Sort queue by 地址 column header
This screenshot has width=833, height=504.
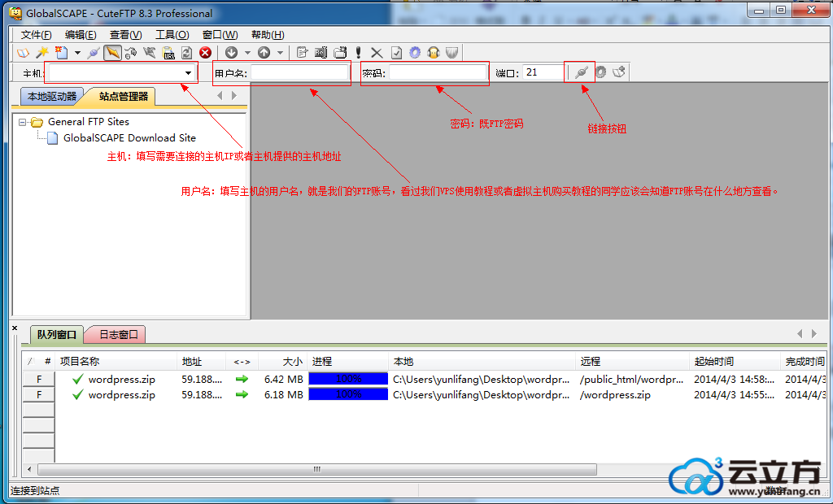[201, 362]
